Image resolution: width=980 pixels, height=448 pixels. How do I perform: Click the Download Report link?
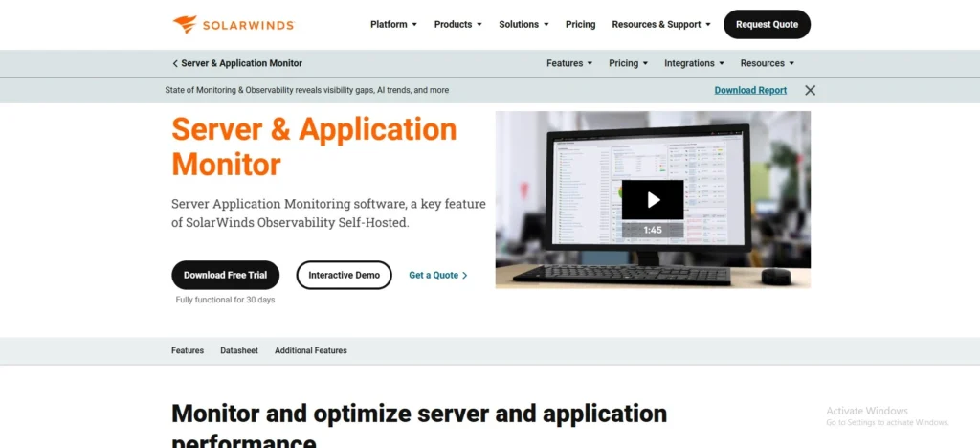click(x=750, y=90)
